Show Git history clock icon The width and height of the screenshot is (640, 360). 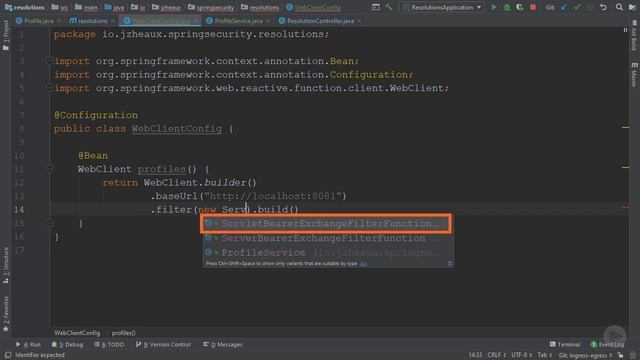coord(590,7)
